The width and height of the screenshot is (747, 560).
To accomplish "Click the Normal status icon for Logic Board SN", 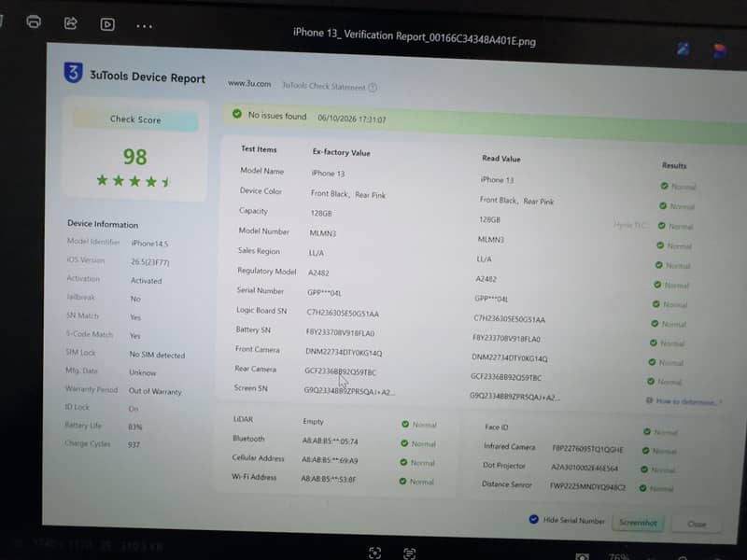I will pos(655,323).
